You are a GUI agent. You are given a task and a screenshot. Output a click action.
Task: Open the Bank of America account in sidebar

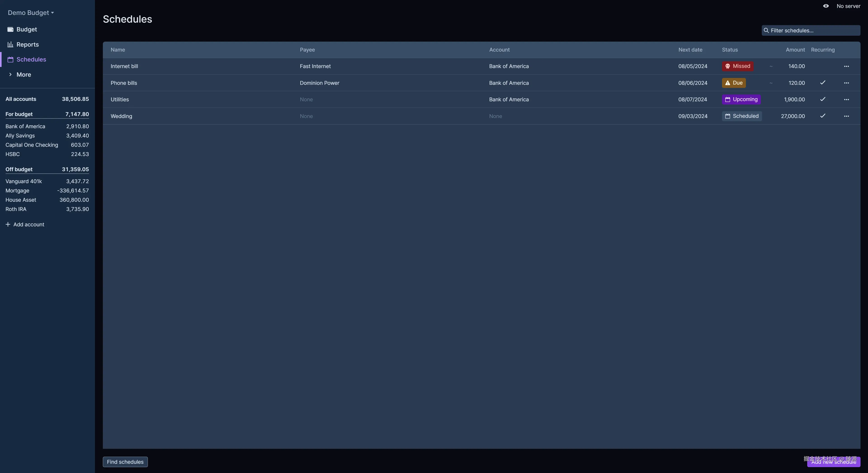(x=25, y=126)
